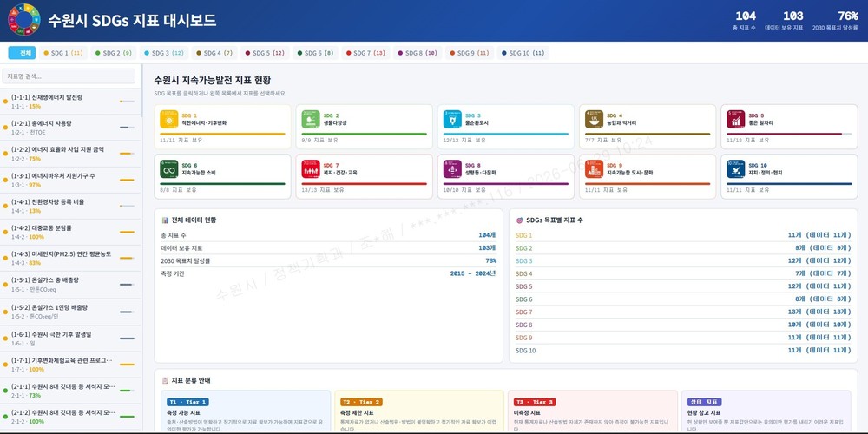Open SDG 1 card via its sun icon
Image resolution: width=868 pixels, height=434 pixels.
pyautogui.click(x=169, y=119)
